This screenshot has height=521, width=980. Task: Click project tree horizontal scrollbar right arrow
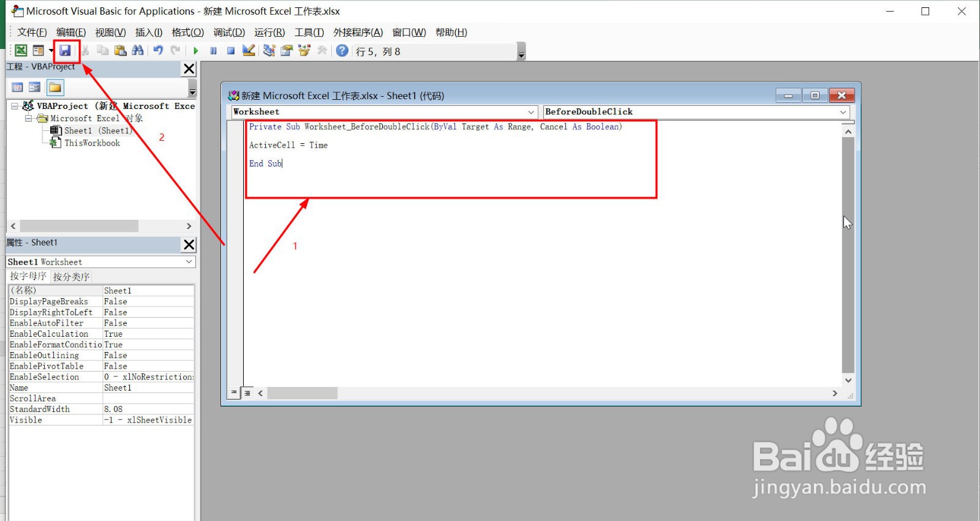pyautogui.click(x=189, y=226)
